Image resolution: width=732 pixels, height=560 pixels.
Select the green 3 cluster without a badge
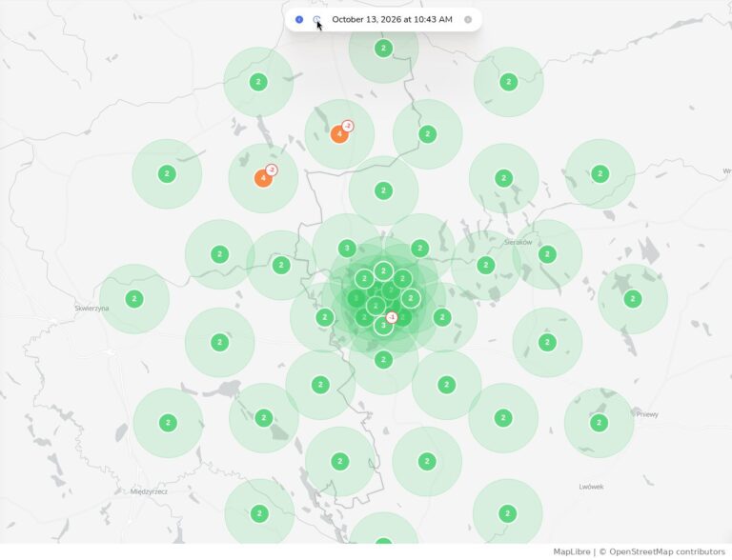coord(347,249)
